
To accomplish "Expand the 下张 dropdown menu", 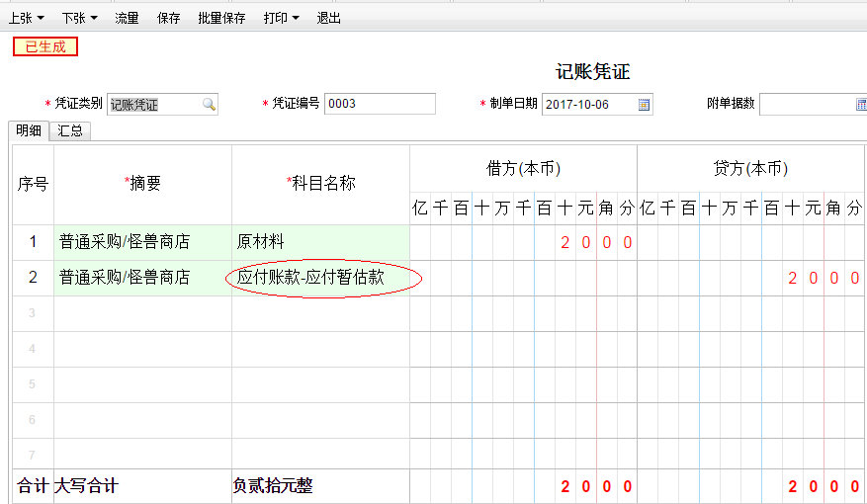I will tap(79, 18).
